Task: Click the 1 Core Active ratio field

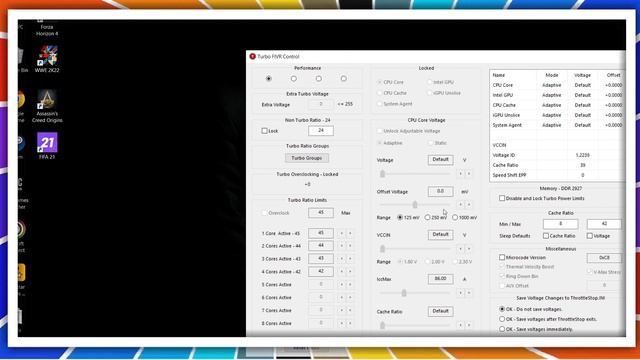Action: coord(321,233)
